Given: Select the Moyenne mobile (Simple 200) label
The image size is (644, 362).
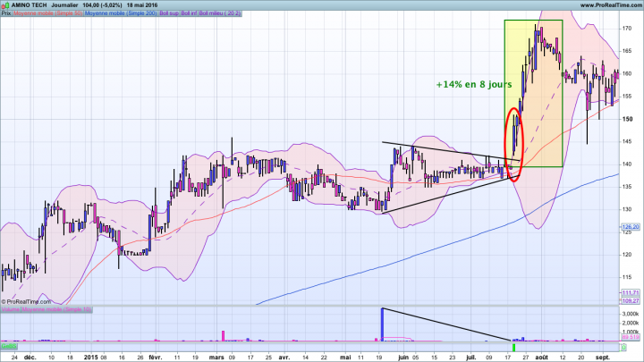Looking at the screenshot, I should tap(121, 13).
